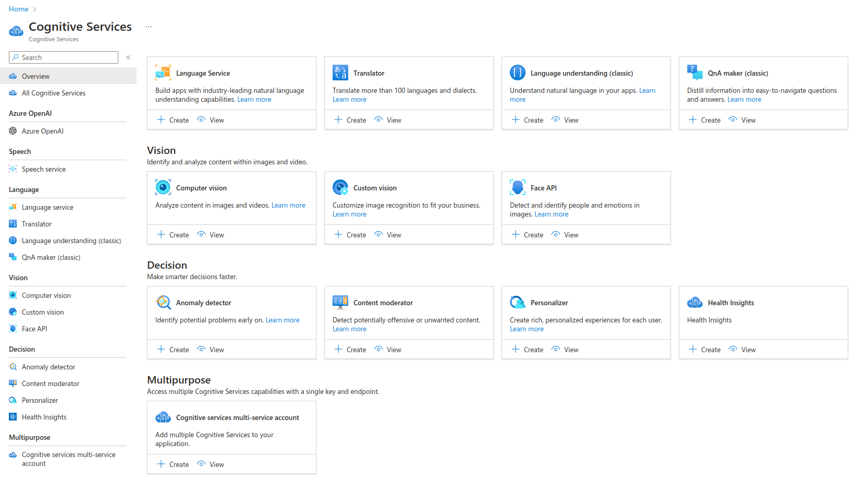This screenshot has height=492, width=868.
Task: Open Learn more for QnA maker
Action: (x=744, y=100)
